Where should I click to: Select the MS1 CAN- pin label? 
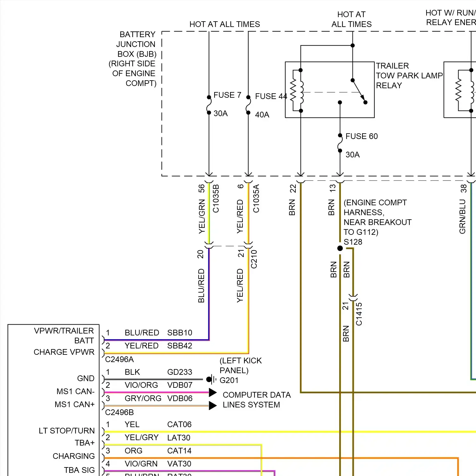click(76, 391)
